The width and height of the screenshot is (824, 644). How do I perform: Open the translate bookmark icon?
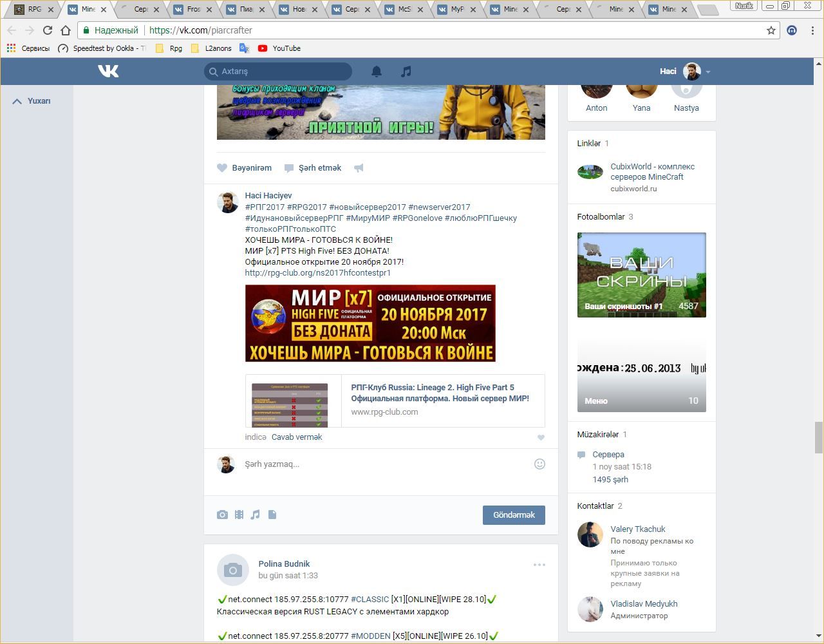pos(244,48)
